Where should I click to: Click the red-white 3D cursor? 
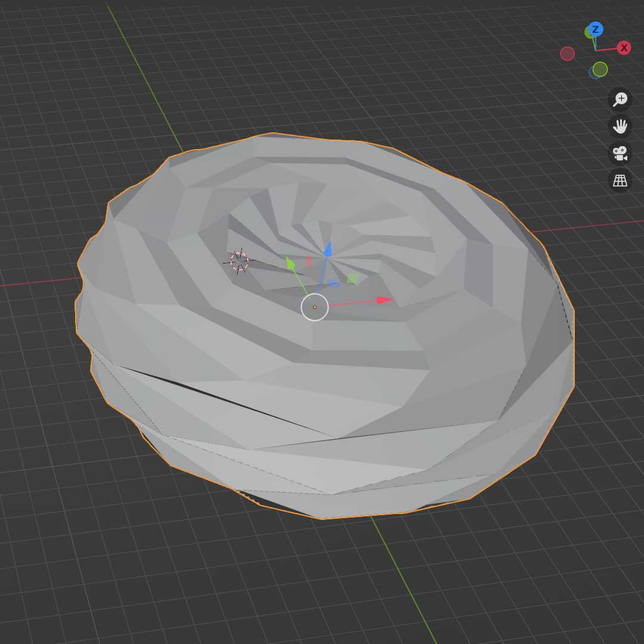[x=239, y=261]
